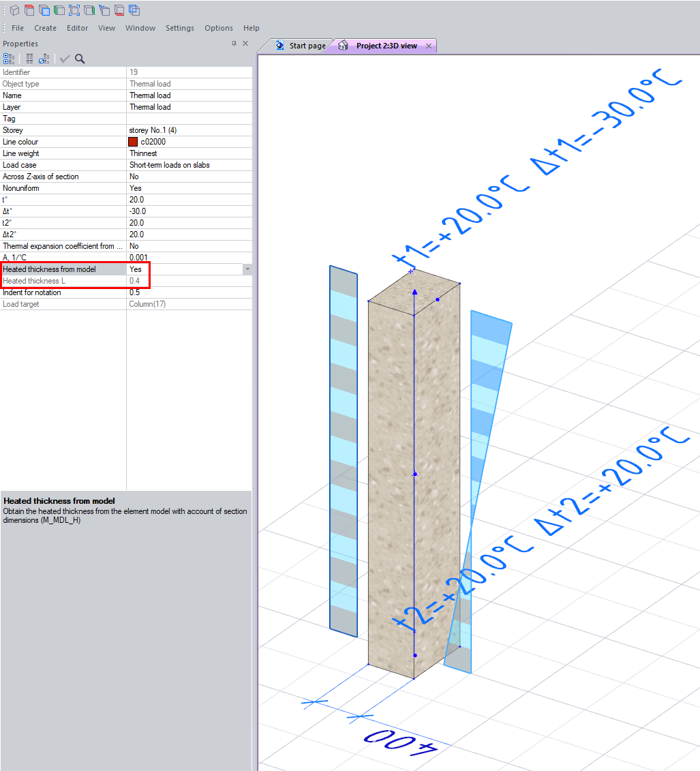Click the cube icon with blue corner brackets

click(x=74, y=10)
